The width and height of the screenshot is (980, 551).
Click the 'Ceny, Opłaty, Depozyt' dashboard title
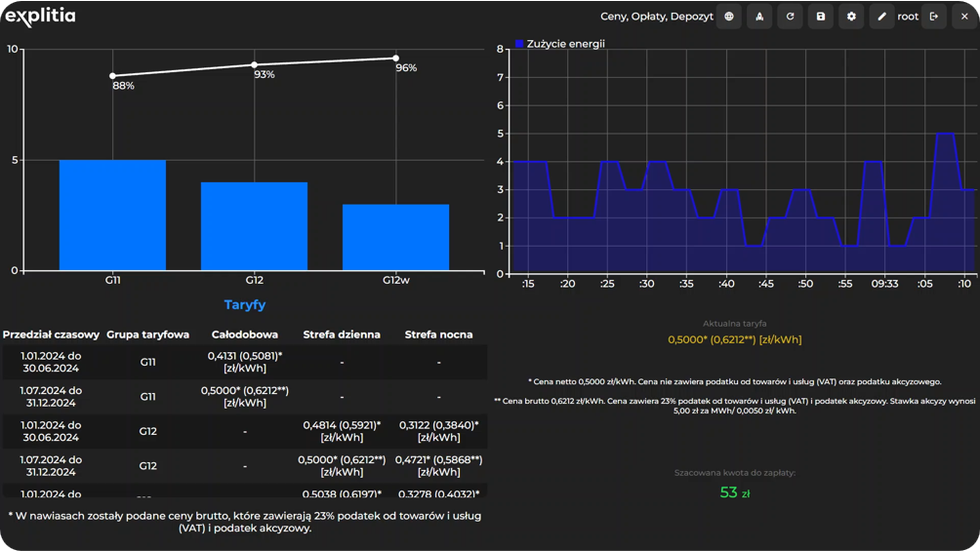(656, 17)
